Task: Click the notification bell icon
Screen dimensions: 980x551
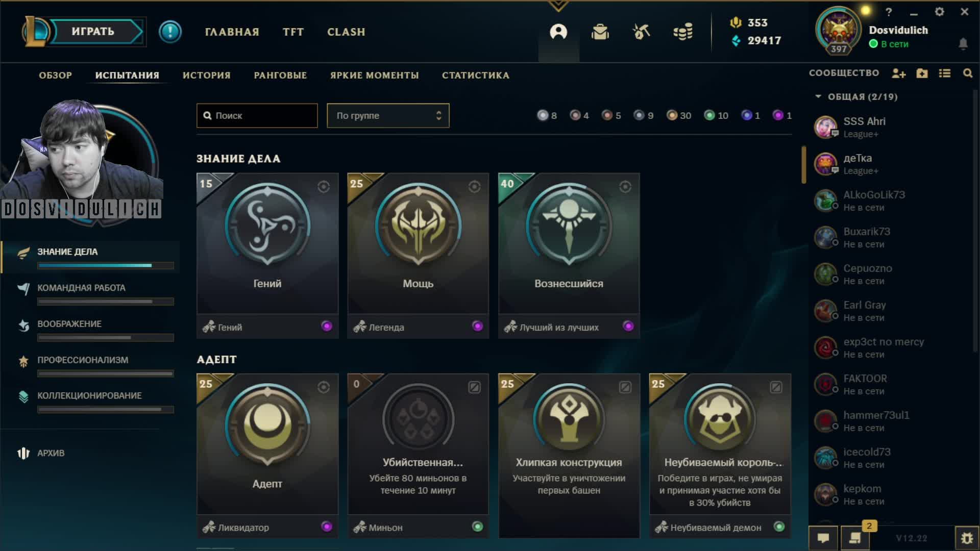Action: [963, 44]
